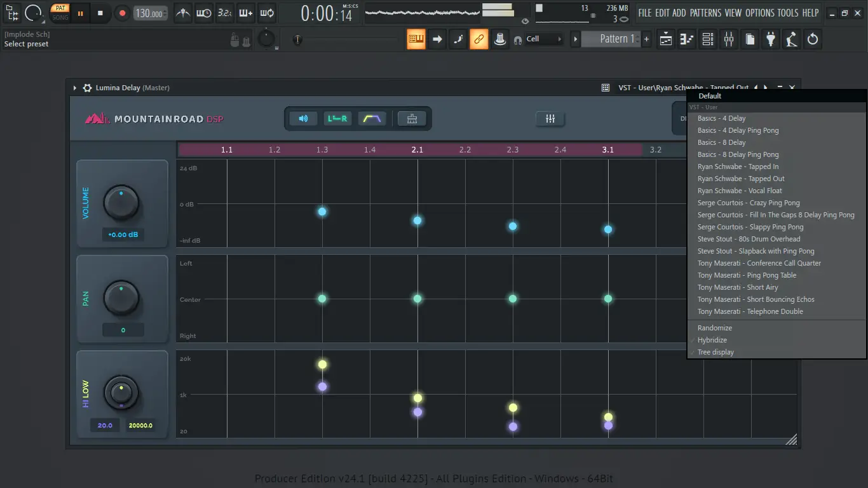The width and height of the screenshot is (868, 488).
Task: Stop playback with the stop button
Action: click(x=100, y=13)
